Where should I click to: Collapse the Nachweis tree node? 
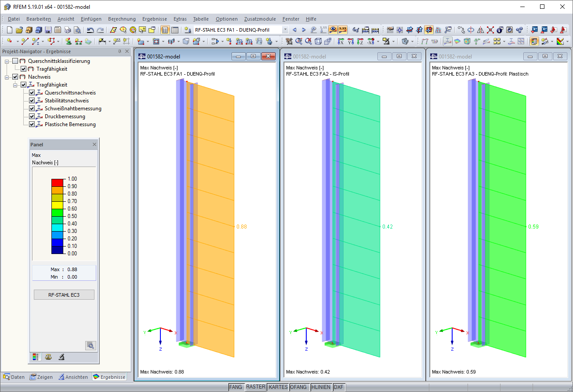[x=7, y=77]
